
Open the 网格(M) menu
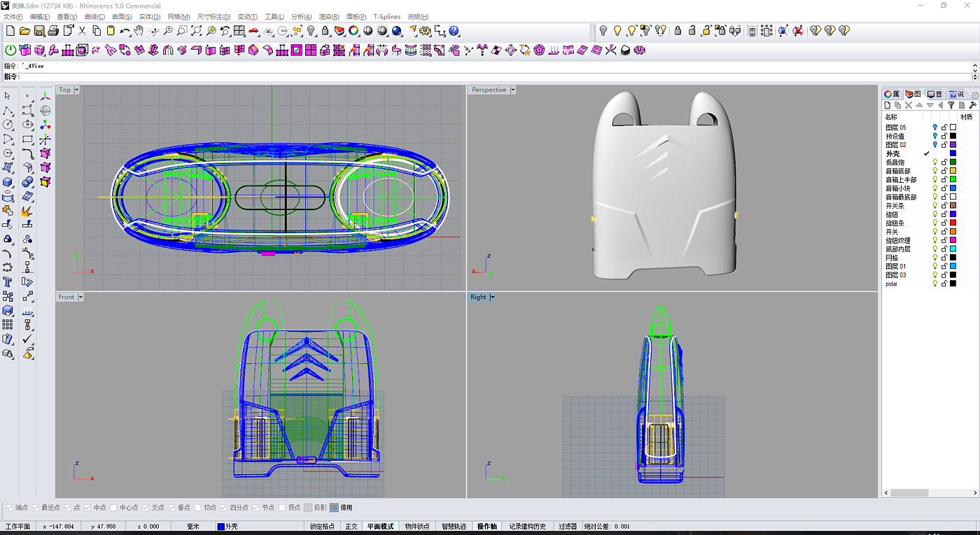pos(178,17)
